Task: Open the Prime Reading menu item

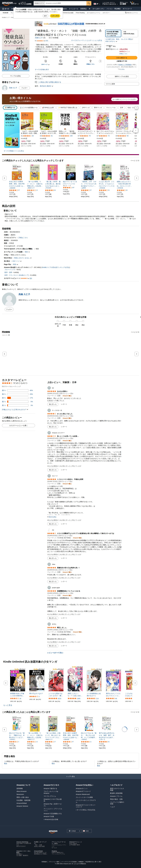Action: [80, 13]
